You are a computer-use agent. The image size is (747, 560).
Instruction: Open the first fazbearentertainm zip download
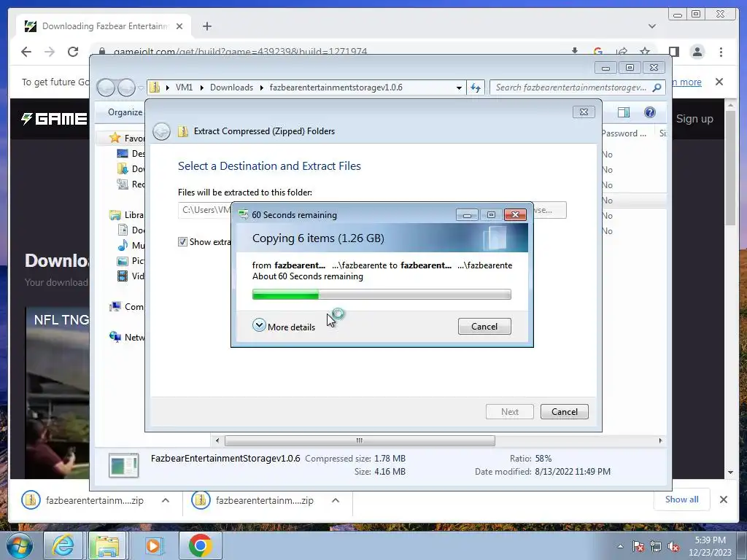(83, 500)
